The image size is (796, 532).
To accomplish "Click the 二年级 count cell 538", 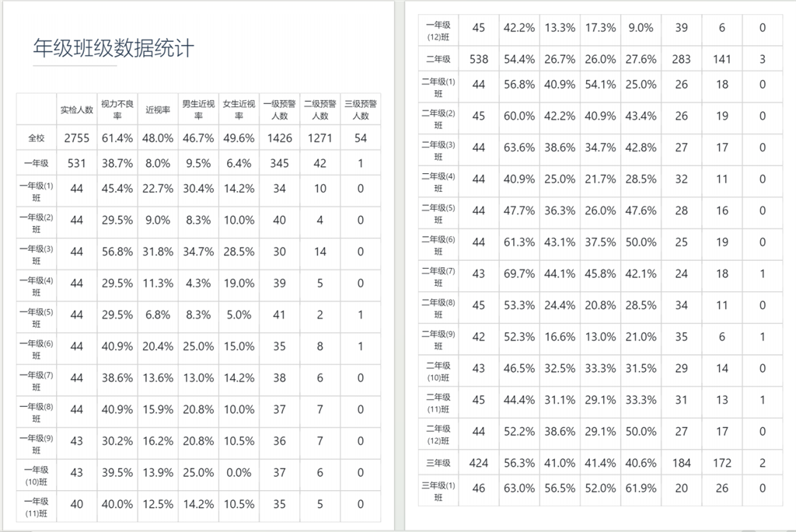I will 479,59.
